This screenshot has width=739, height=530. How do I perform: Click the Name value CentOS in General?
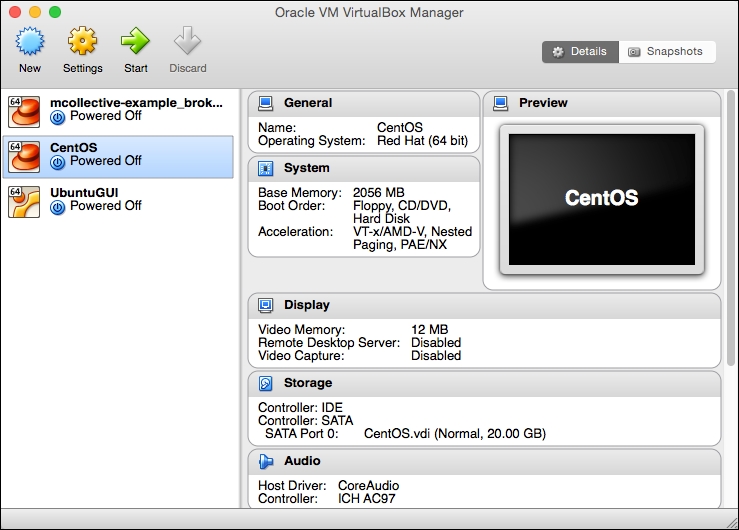[x=400, y=128]
